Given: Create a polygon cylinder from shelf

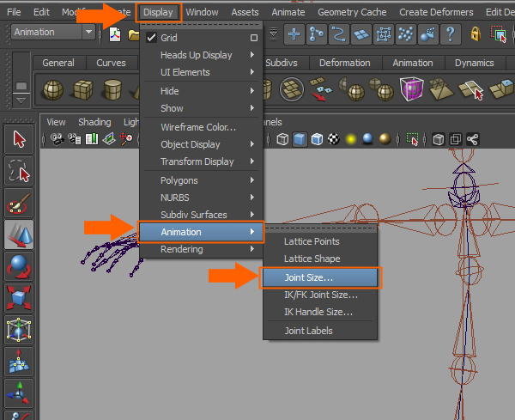Looking at the screenshot, I should point(112,89).
